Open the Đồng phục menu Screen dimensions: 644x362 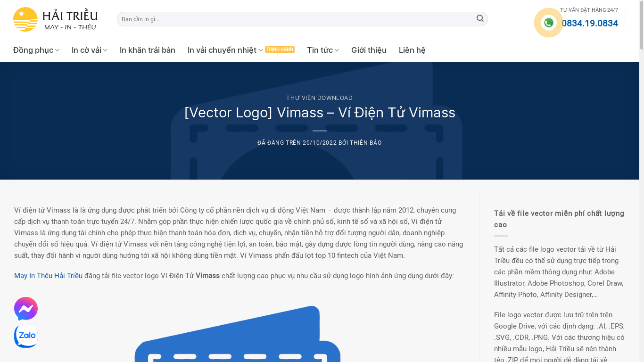pos(33,50)
